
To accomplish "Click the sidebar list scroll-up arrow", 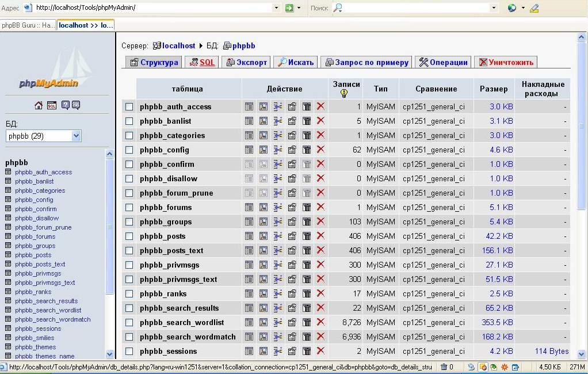I will tap(109, 154).
